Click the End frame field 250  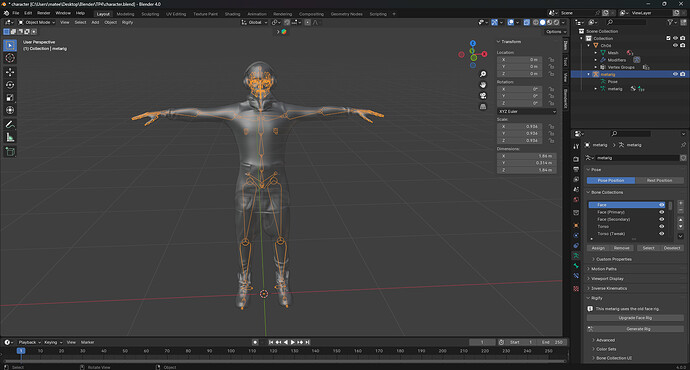[552, 342]
